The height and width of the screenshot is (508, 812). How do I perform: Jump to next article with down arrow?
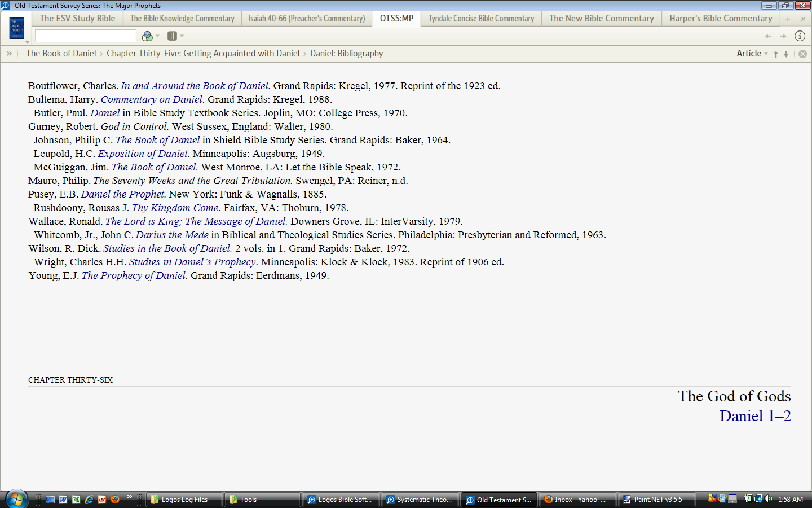point(786,54)
